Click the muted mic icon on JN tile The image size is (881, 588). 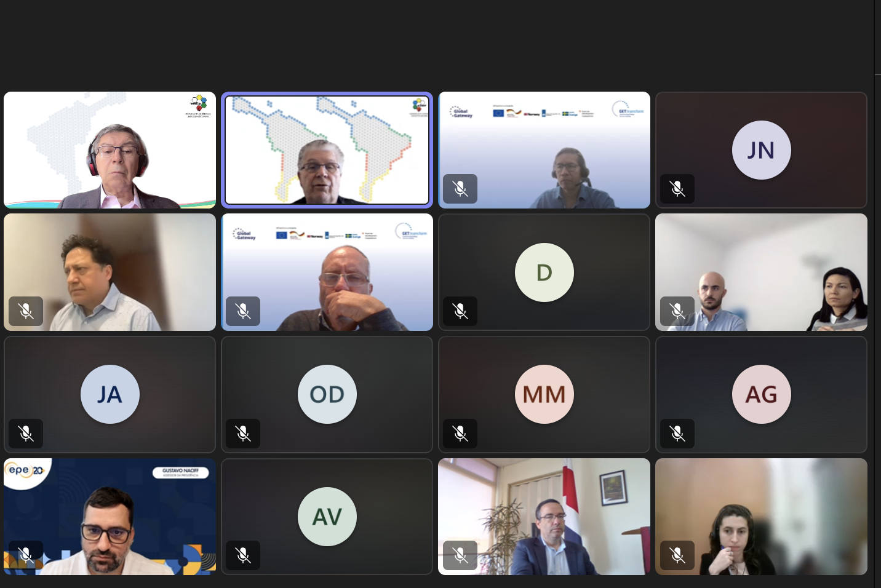(x=677, y=189)
